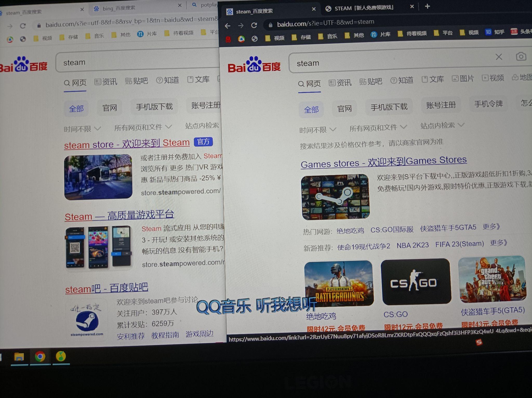Click 游戏周边 link under steam吧
532x398 pixels.
199,334
